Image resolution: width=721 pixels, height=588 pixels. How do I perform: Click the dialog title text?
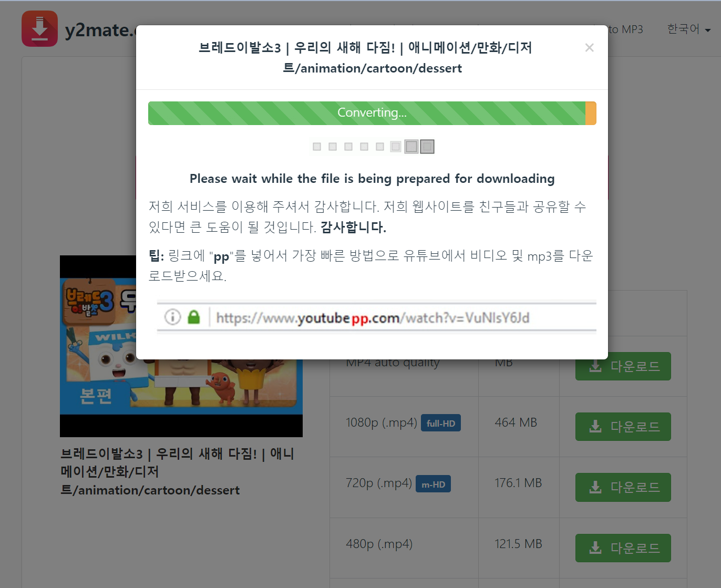tap(365, 58)
